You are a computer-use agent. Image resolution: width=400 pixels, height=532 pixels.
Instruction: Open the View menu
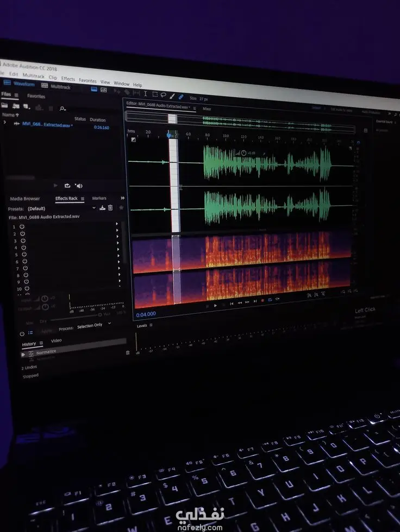tap(105, 82)
